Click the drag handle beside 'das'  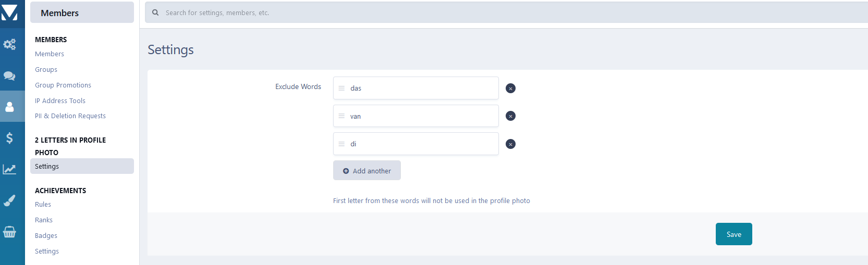point(341,89)
